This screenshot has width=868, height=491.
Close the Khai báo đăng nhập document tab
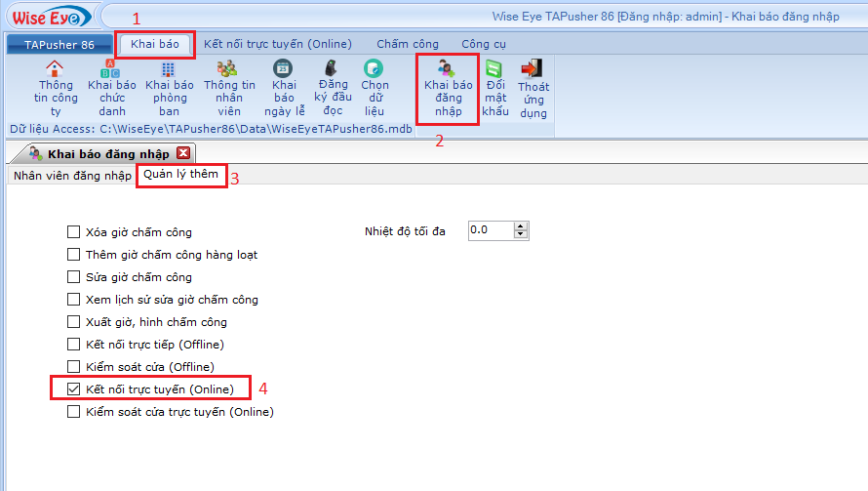[x=183, y=153]
